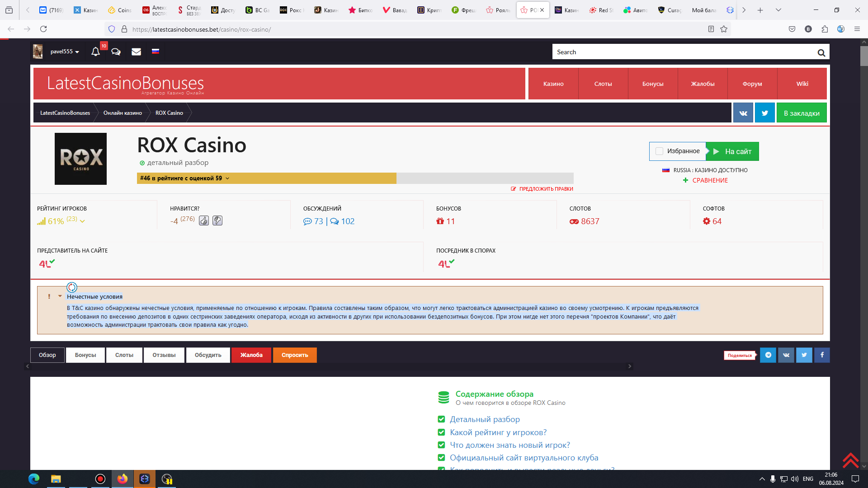The height and width of the screenshot is (488, 868).
Task: Open the Форум menu item
Action: pos(752,84)
